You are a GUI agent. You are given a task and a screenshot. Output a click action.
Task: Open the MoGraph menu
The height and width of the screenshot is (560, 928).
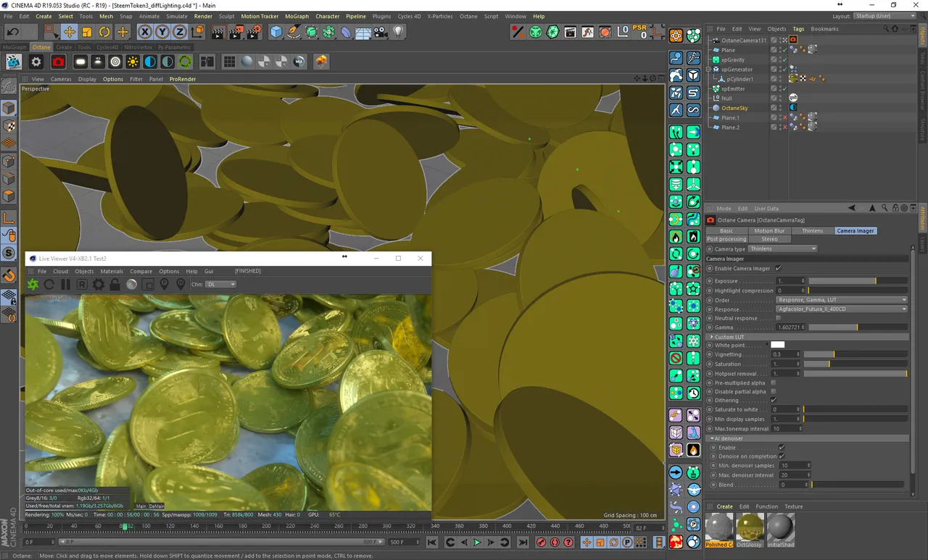[297, 16]
